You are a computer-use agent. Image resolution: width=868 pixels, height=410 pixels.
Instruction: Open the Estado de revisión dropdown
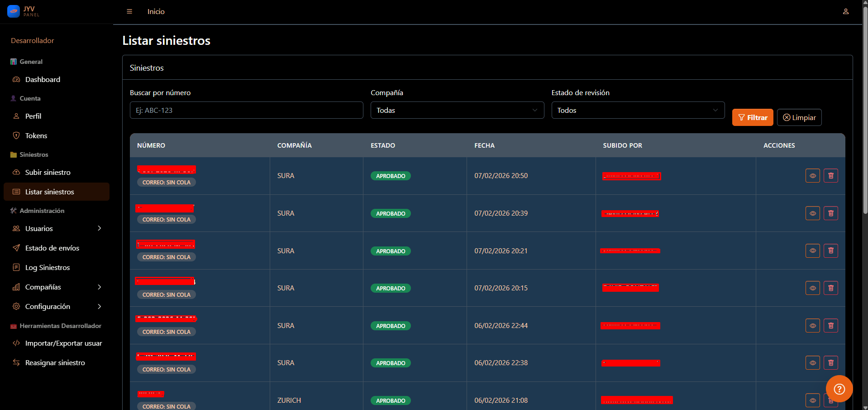637,110
